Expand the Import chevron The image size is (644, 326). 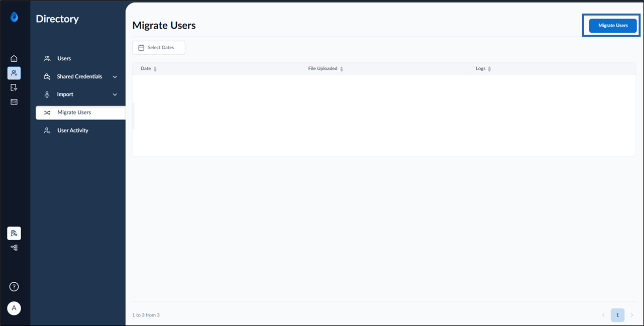115,94
